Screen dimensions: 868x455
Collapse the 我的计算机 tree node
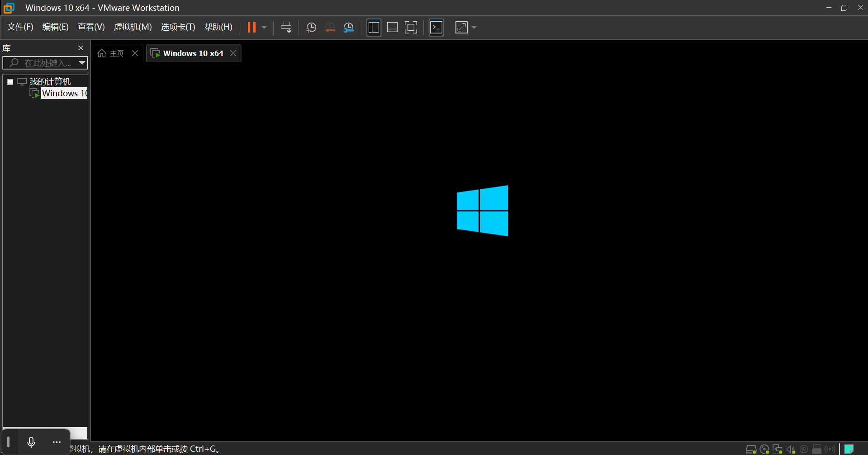(x=10, y=82)
